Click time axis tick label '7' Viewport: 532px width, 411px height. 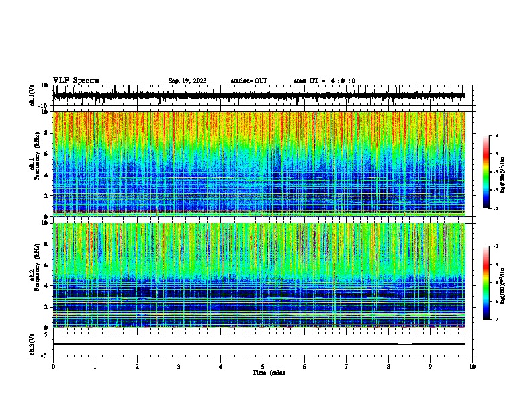(x=347, y=367)
